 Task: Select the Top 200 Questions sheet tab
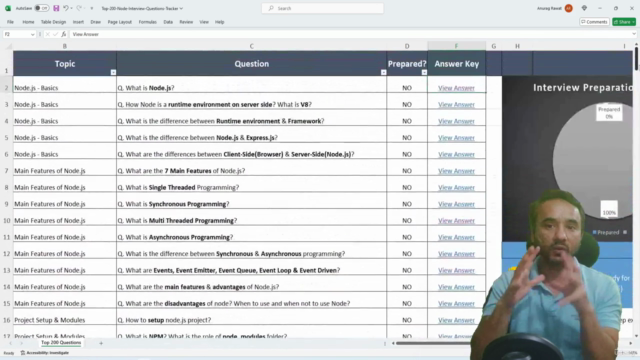coord(61,343)
